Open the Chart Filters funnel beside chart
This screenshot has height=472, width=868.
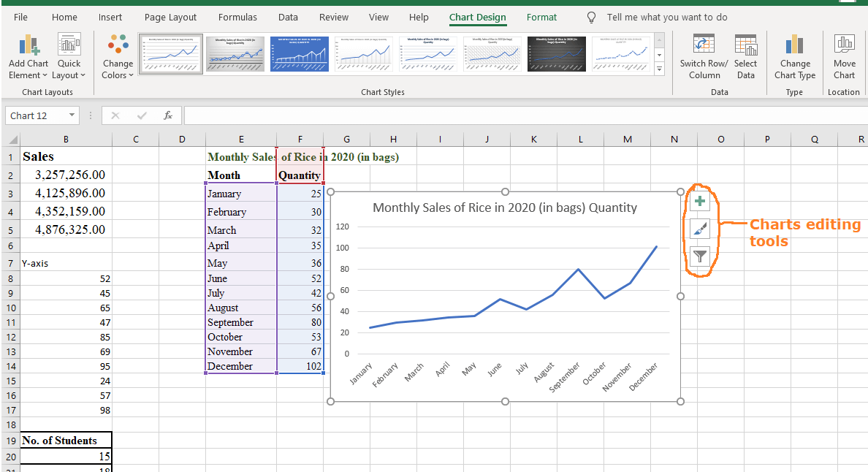pyautogui.click(x=700, y=256)
